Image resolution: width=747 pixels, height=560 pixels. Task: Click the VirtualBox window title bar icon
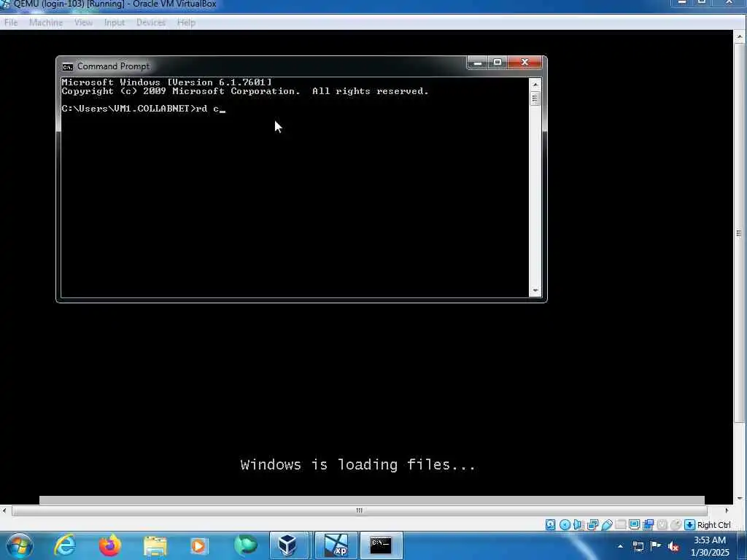5,4
